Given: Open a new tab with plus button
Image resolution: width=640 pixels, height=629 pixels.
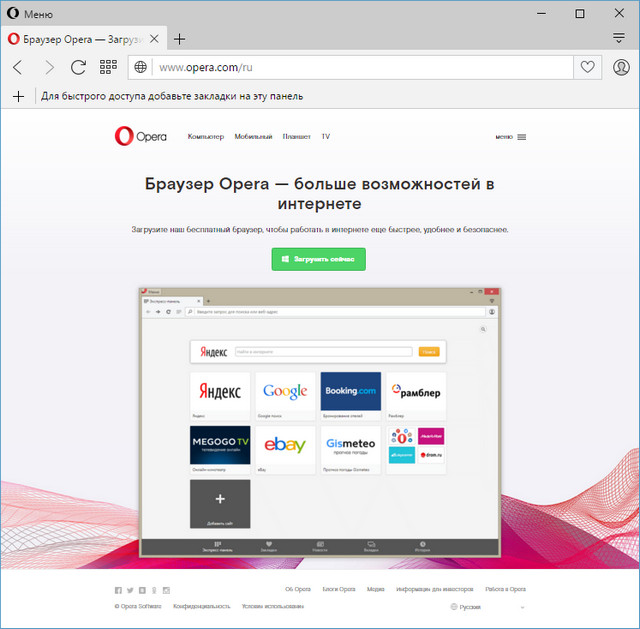Looking at the screenshot, I should (180, 39).
